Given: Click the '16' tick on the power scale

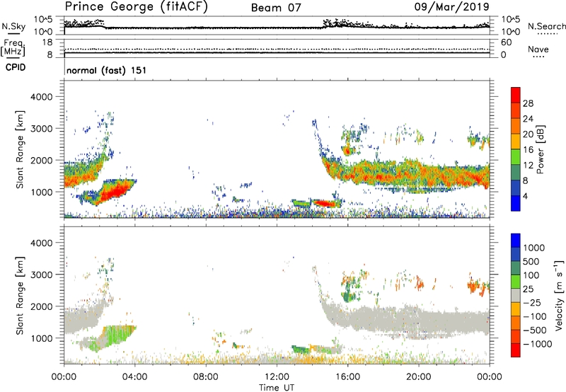Looking at the screenshot, I should tap(528, 150).
